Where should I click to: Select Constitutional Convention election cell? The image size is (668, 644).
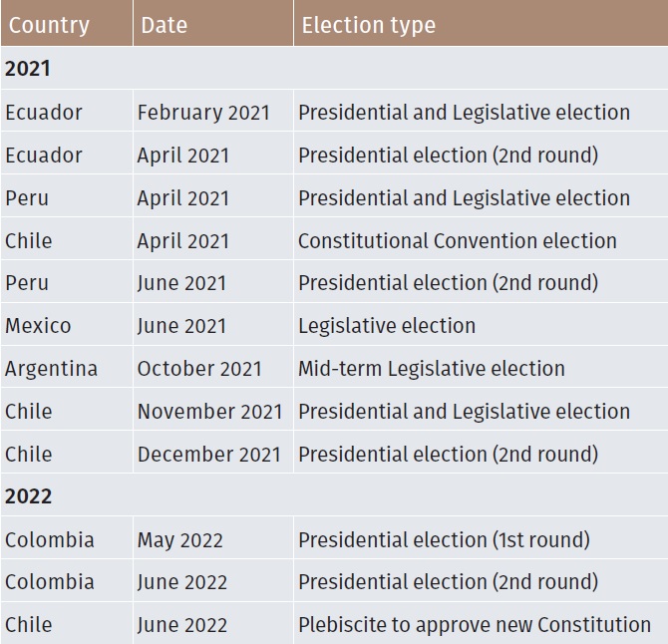[x=481, y=239]
